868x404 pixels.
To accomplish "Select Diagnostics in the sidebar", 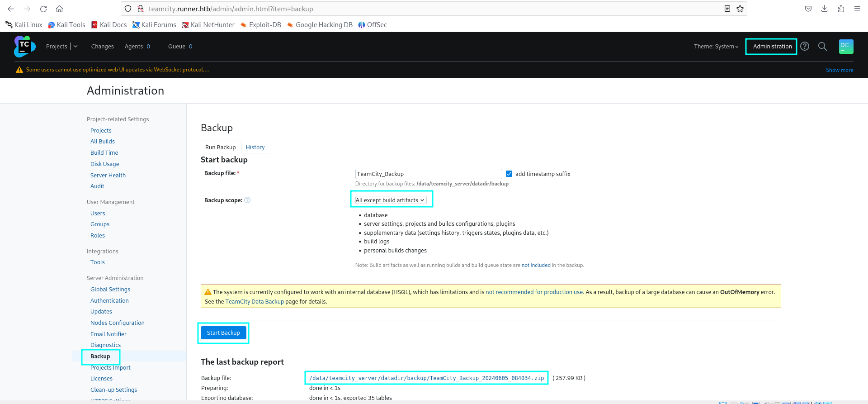I will click(x=105, y=345).
